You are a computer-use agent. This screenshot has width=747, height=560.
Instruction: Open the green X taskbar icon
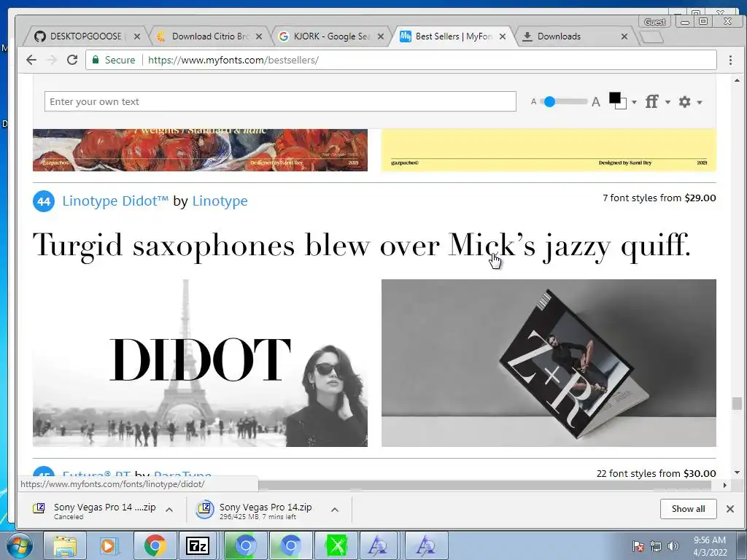(x=336, y=545)
